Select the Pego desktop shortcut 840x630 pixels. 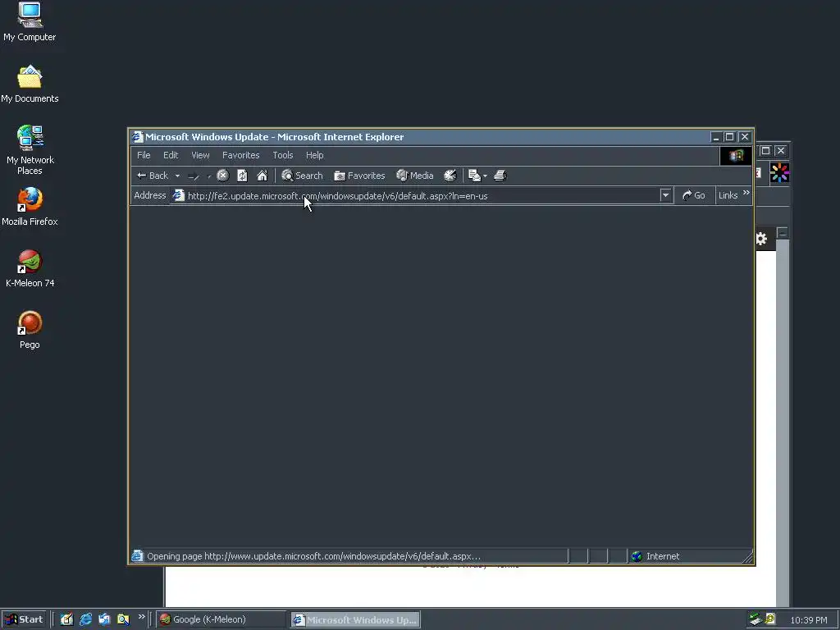30,331
